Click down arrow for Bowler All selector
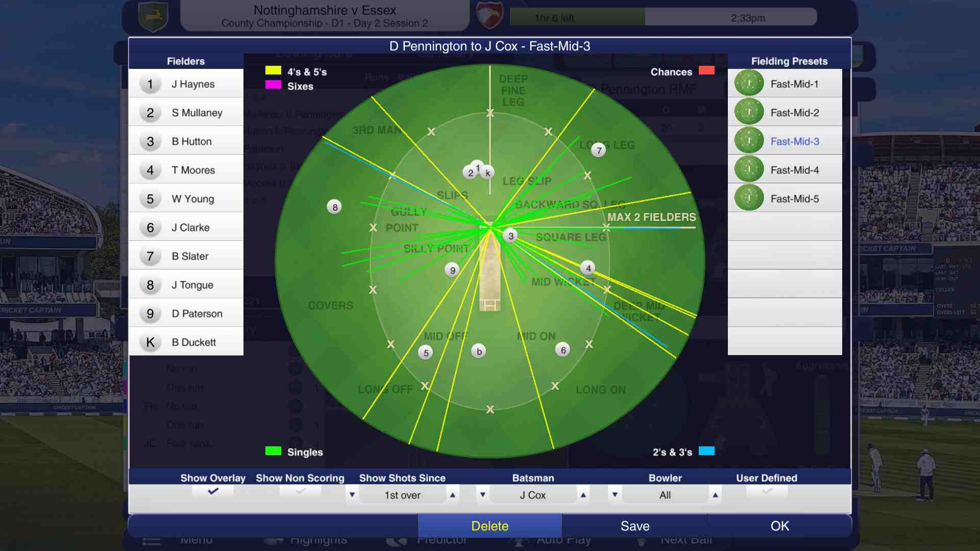 click(615, 495)
